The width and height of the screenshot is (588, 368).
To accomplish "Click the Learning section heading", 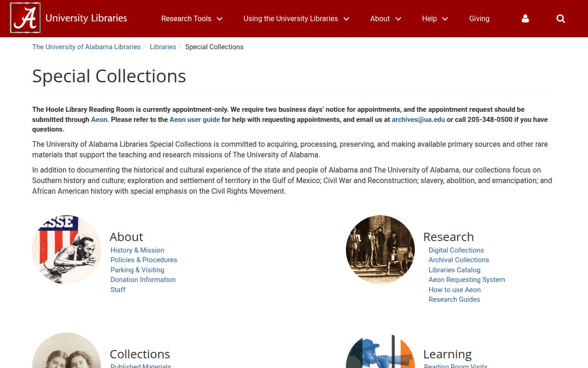I will coord(447,354).
